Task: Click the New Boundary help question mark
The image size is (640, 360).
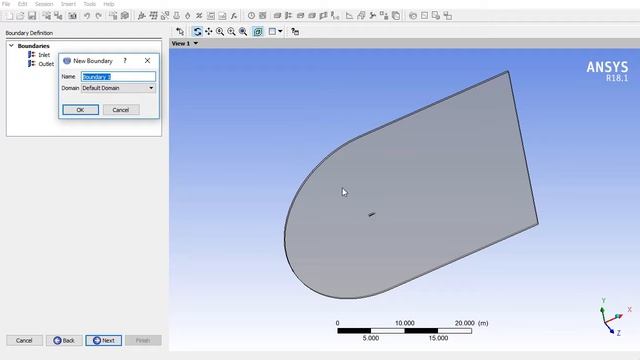Action: (x=125, y=60)
